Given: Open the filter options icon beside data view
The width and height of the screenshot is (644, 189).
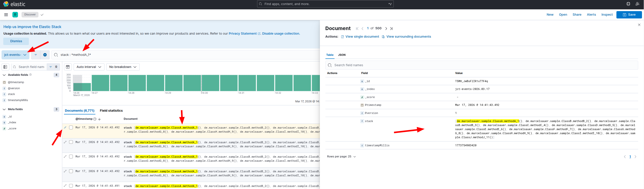Looking at the screenshot, I should coord(36,55).
